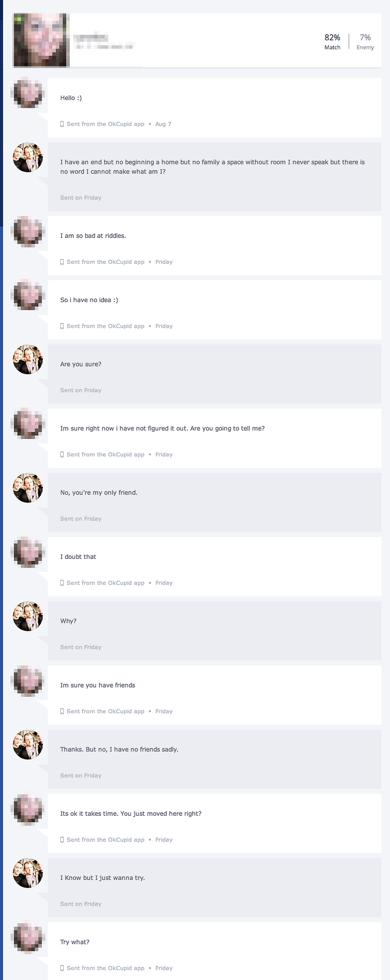Open the large pixelated profile photo in header
This screenshot has width=390, height=980.
coord(41,40)
